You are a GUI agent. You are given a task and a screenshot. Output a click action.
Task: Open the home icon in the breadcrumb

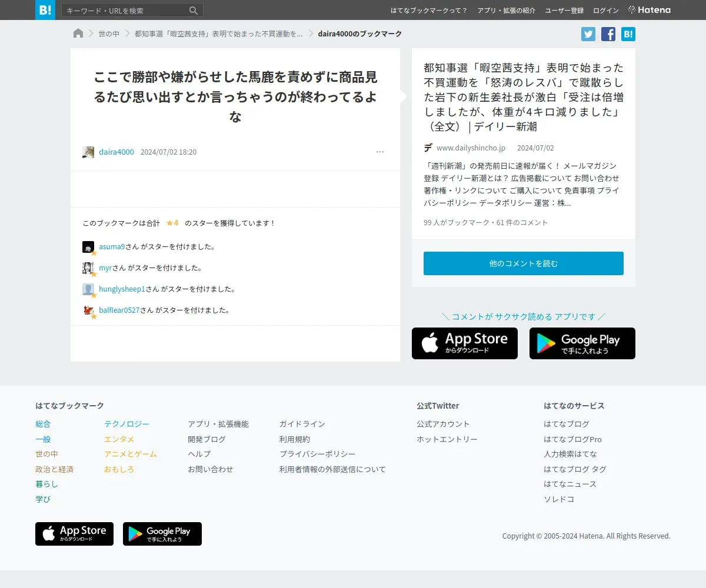point(78,34)
